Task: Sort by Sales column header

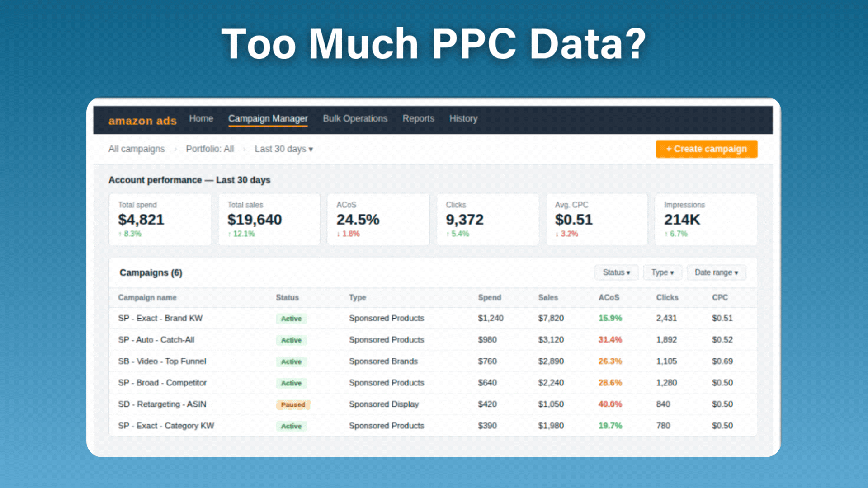Action: (x=548, y=297)
